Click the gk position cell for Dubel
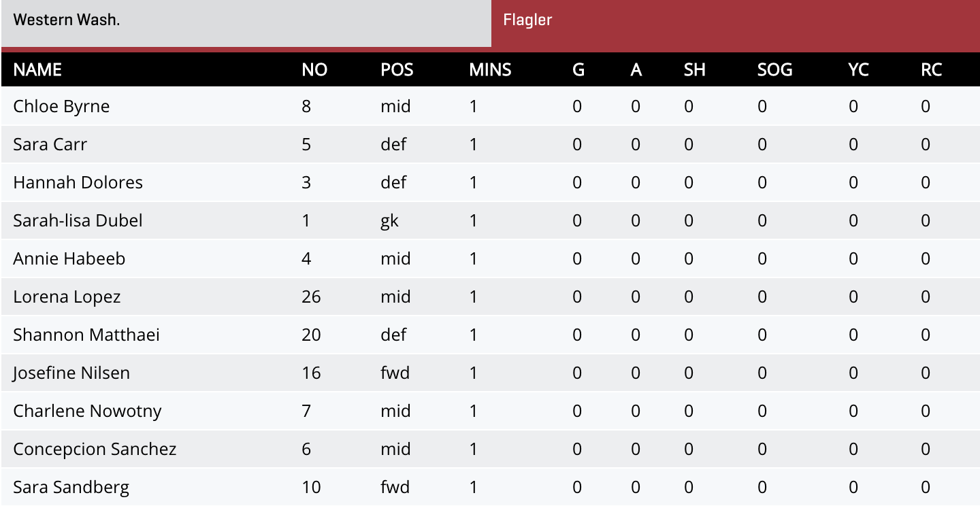The height and width of the screenshot is (506, 980). pos(391,220)
